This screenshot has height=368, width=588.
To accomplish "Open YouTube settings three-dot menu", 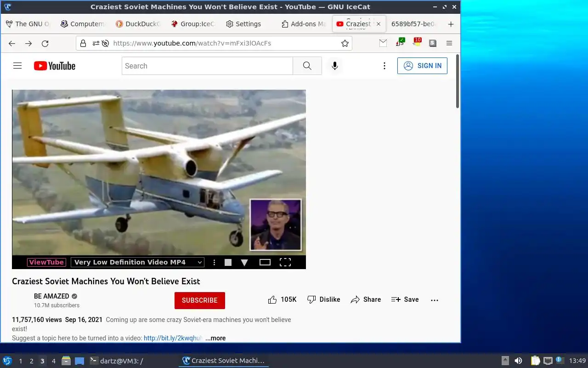I will click(384, 66).
